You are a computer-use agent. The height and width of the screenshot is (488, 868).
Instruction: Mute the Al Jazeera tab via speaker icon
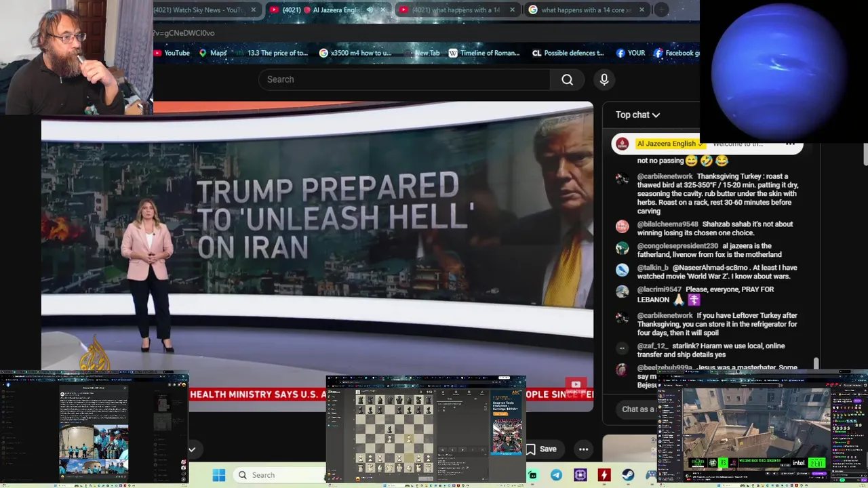[370, 9]
